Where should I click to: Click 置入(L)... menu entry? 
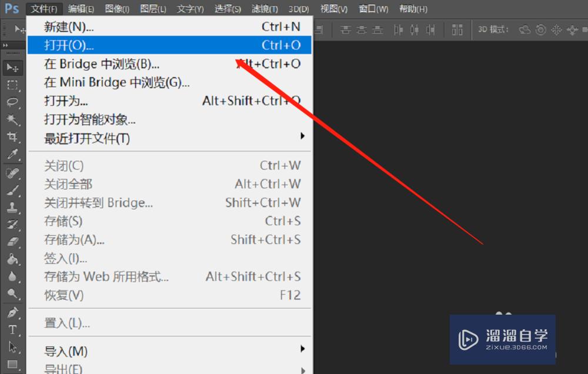pos(169,323)
